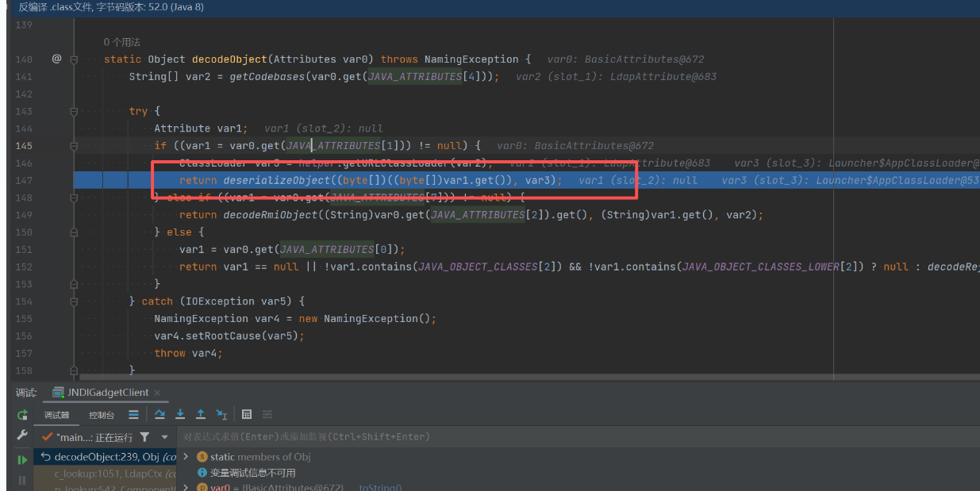Click the trace current stream chain icon
980x491 pixels.
pos(267,414)
